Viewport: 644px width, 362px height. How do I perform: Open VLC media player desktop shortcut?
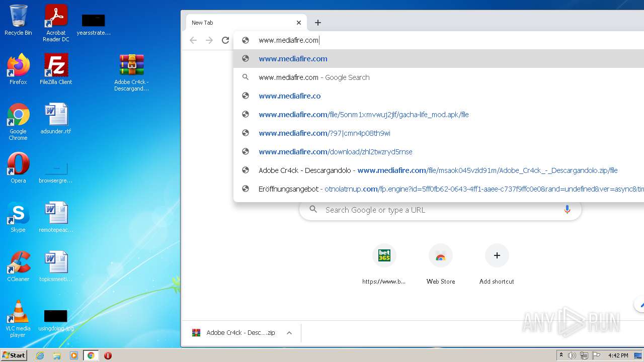pos(18,319)
